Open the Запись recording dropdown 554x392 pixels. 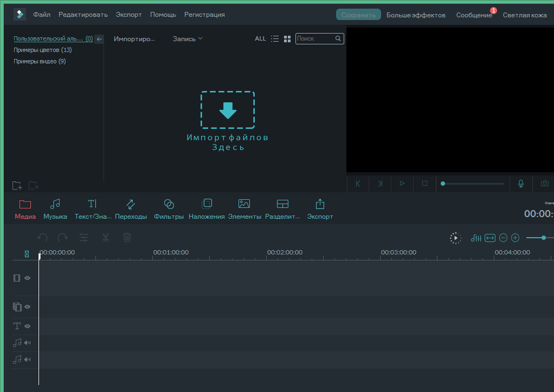pyautogui.click(x=187, y=38)
